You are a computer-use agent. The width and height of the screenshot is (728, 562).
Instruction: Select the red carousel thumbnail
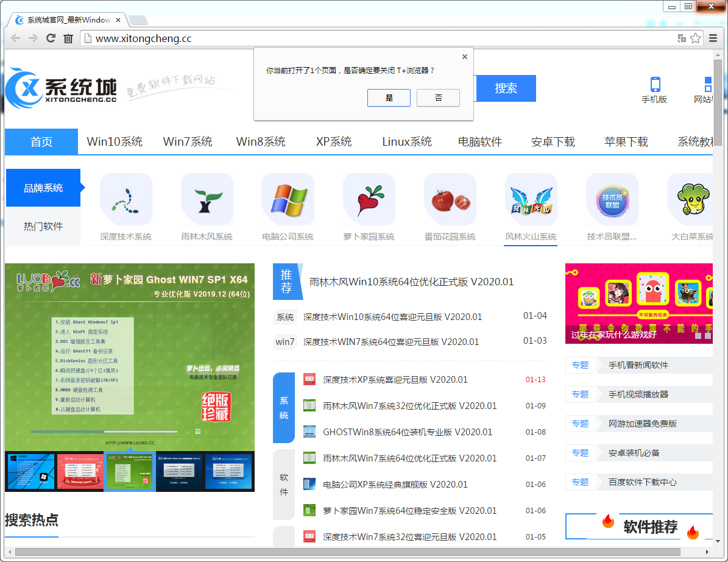80,471
